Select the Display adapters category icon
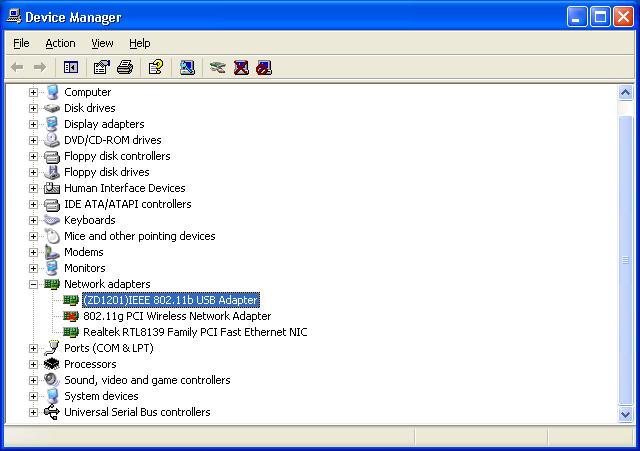The width and height of the screenshot is (640, 451). (x=52, y=124)
